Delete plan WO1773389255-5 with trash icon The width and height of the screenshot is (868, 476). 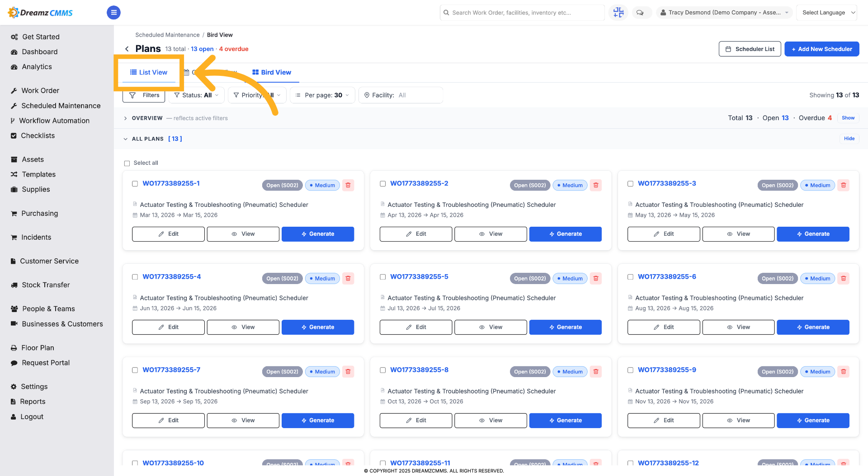click(x=596, y=279)
